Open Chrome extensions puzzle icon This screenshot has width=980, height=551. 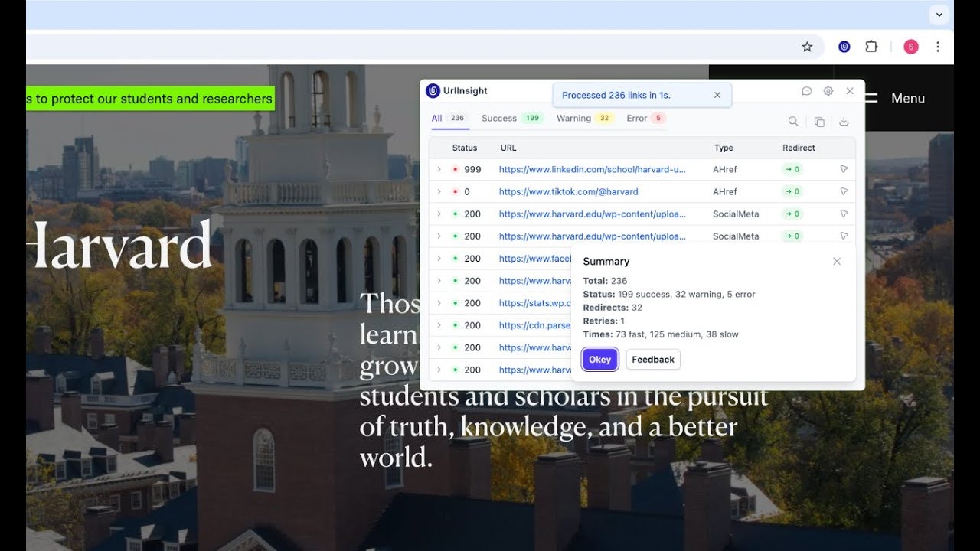871,47
